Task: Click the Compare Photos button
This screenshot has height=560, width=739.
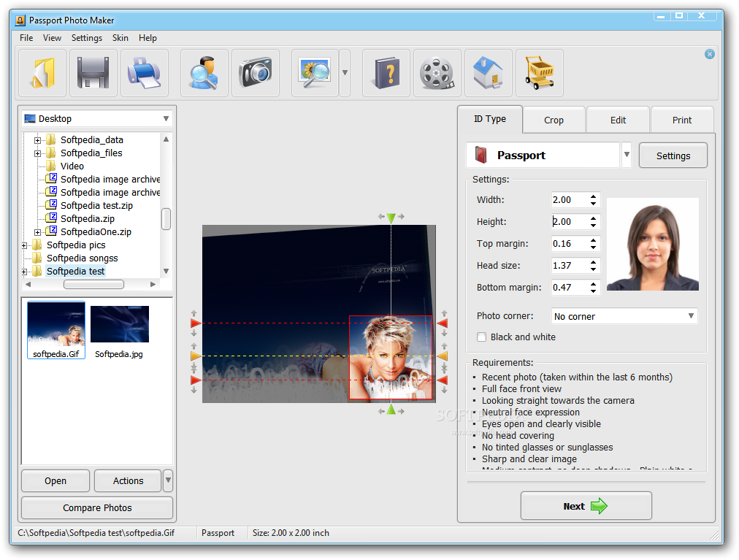Action: 97,507
